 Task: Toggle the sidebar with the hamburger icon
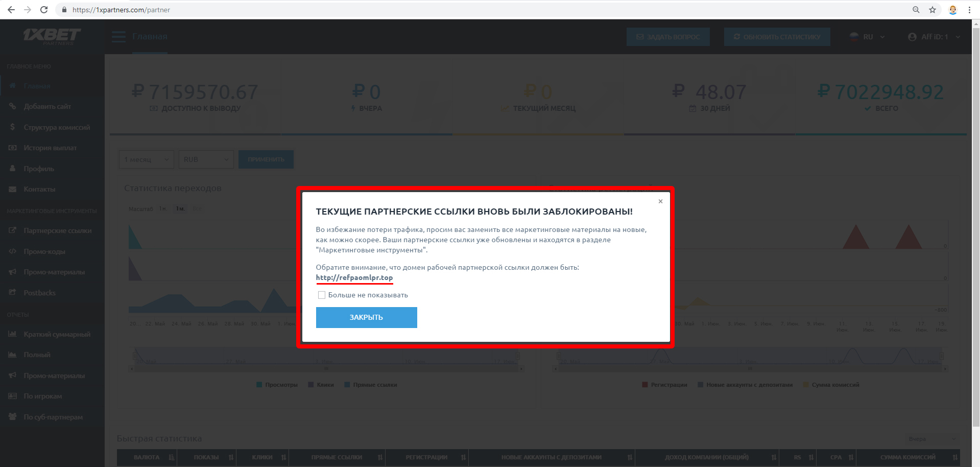[x=118, y=37]
